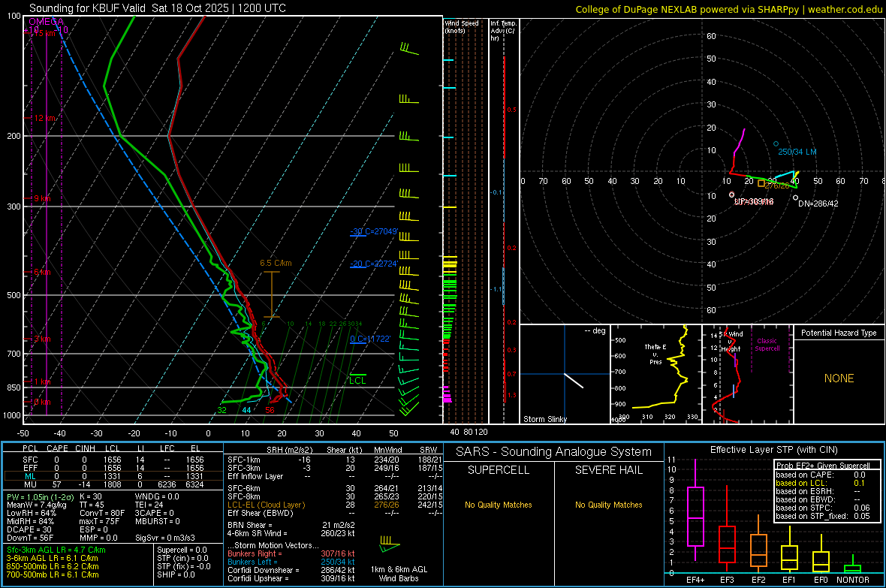Click the 1km & 6km wind barb symbol
Image resolution: width=886 pixels, height=588 pixels.
[390, 544]
